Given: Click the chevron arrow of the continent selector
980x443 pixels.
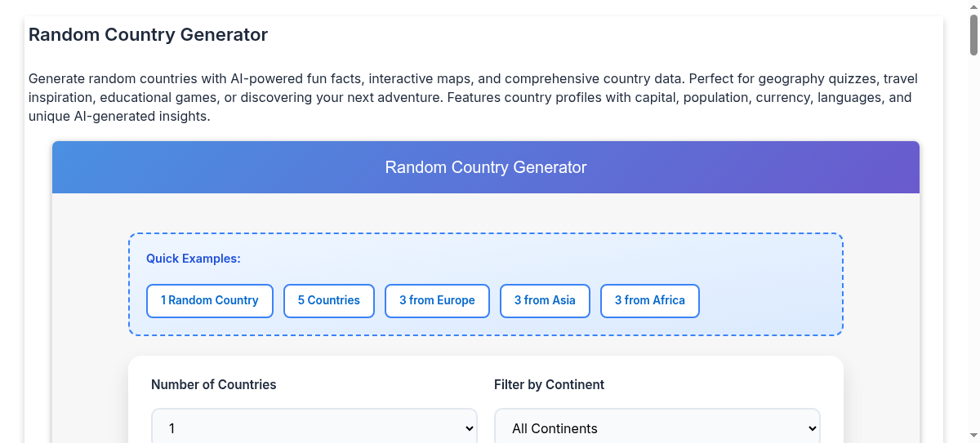Looking at the screenshot, I should click(x=812, y=428).
